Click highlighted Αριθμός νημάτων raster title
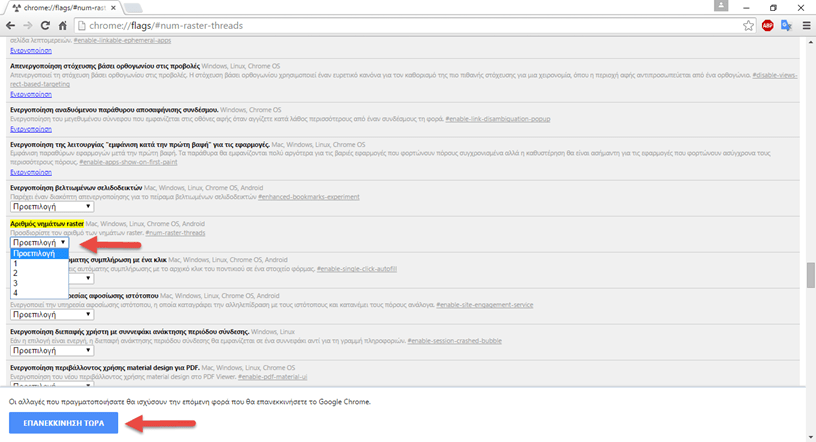 47,223
